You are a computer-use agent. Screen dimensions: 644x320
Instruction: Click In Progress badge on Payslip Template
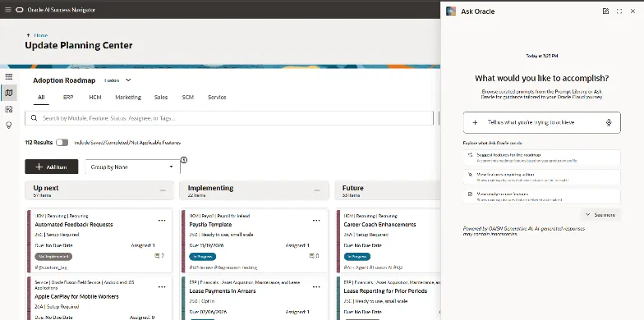[202, 256]
